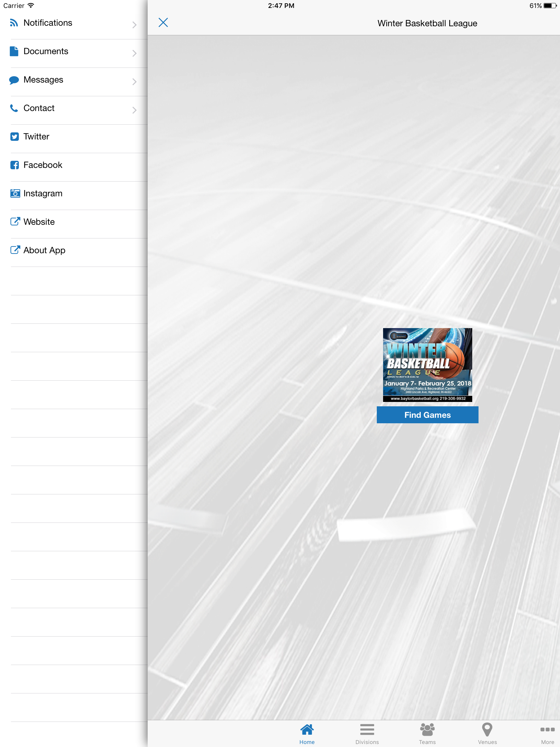This screenshot has width=560, height=747.
Task: Click the Facebook logo icon
Action: (x=14, y=165)
